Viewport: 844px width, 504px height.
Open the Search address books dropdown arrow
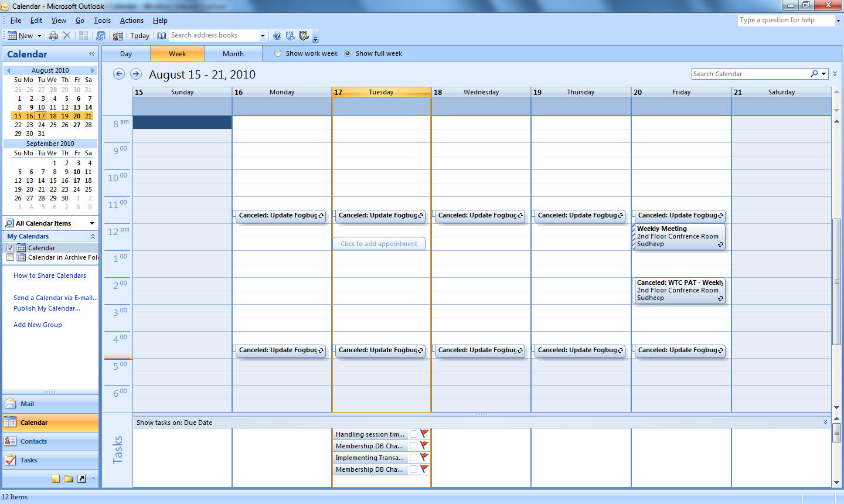coord(263,36)
